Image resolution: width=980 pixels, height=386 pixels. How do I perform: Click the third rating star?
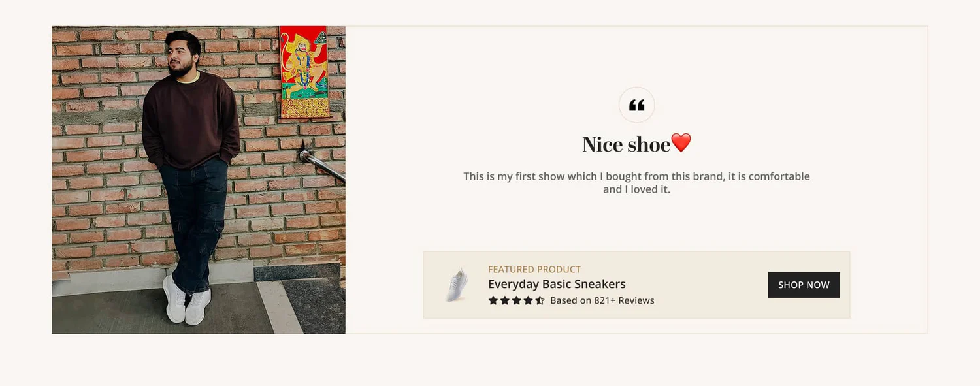(517, 300)
